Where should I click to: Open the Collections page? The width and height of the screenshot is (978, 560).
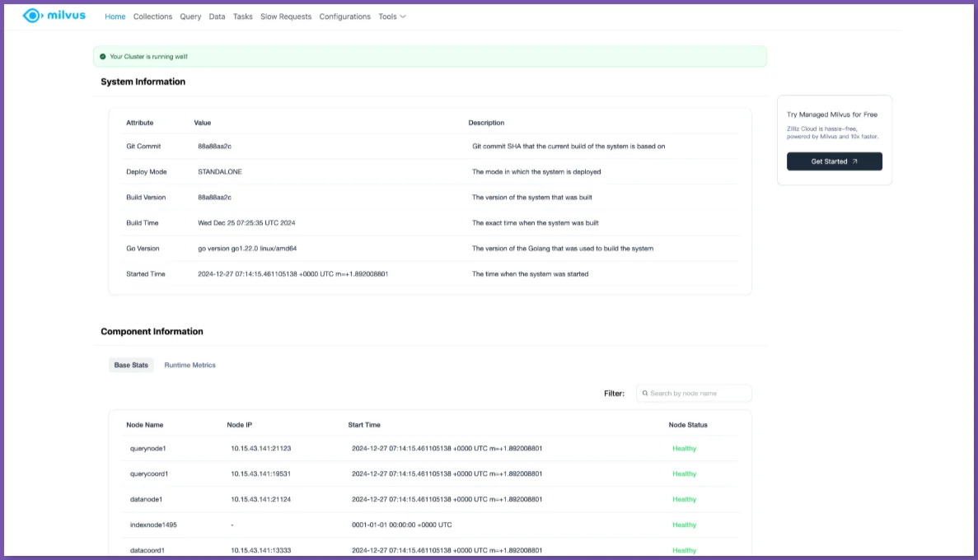[x=152, y=16]
